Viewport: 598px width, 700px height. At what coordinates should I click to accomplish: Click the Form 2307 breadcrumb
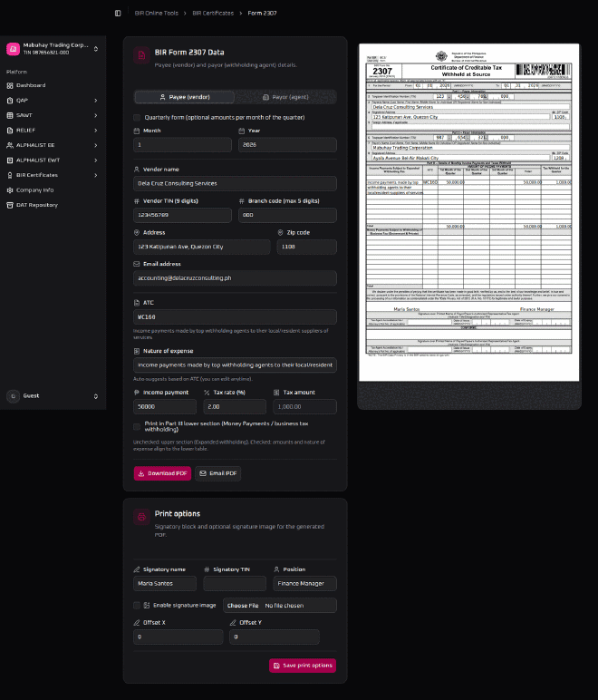(262, 14)
